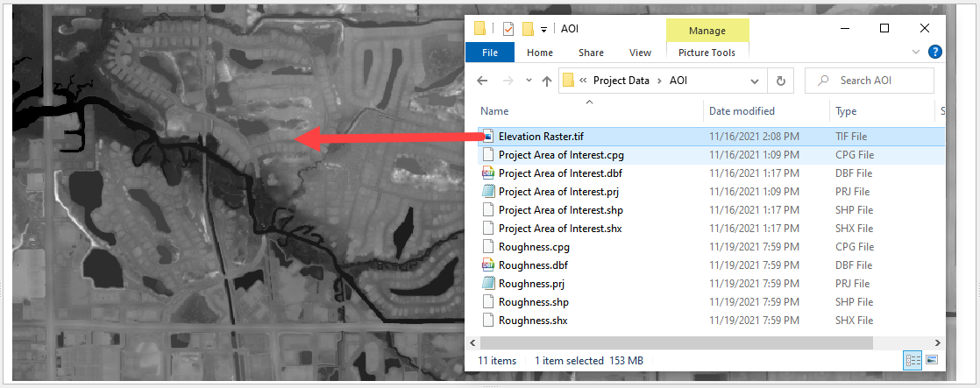
Task: Open the File menu
Action: 490,53
